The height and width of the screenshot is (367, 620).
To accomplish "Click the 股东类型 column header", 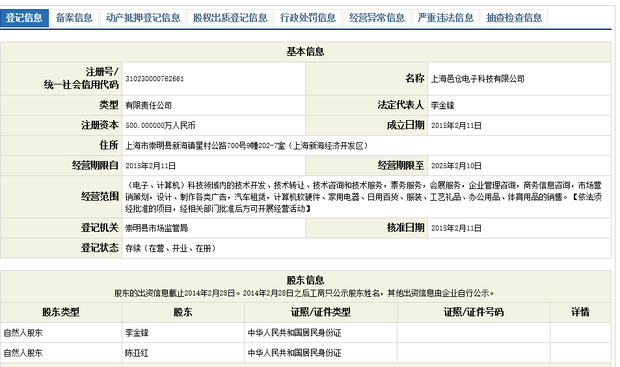I will [x=61, y=312].
